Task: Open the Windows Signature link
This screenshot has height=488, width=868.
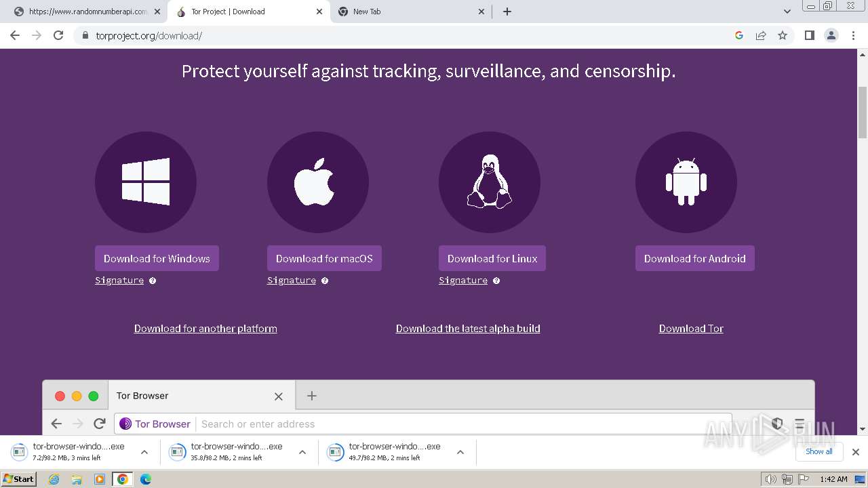Action: pos(119,281)
